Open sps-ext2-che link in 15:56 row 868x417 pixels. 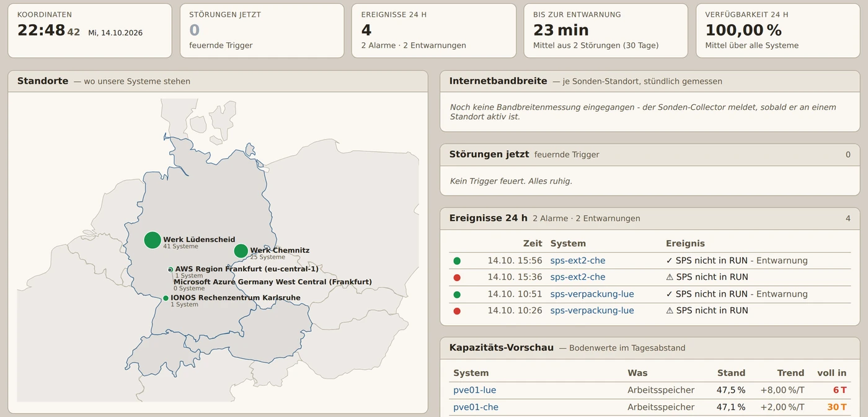[x=578, y=261]
